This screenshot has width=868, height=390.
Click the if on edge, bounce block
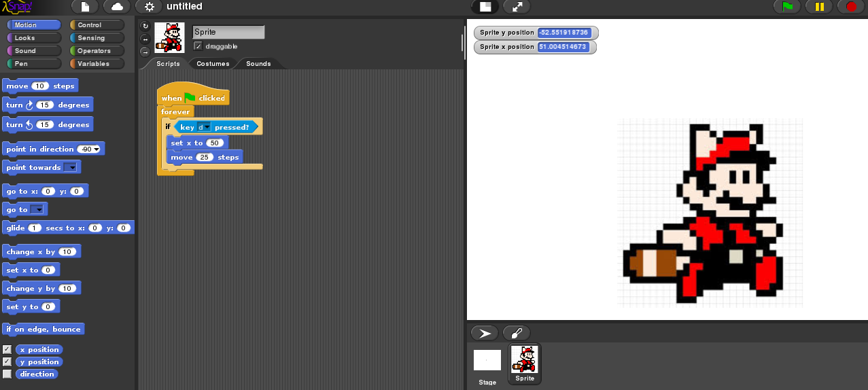tap(44, 330)
